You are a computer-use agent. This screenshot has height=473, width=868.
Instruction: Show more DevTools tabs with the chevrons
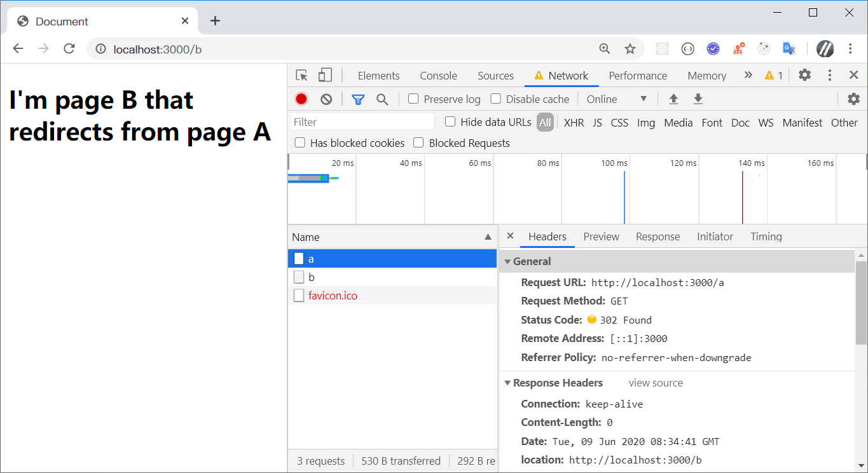pyautogui.click(x=748, y=75)
